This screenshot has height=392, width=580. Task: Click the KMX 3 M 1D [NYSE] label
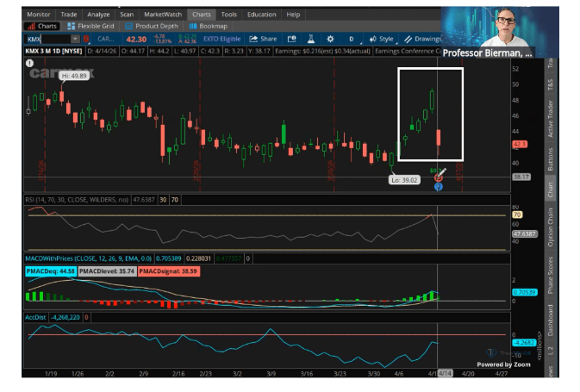tap(53, 51)
